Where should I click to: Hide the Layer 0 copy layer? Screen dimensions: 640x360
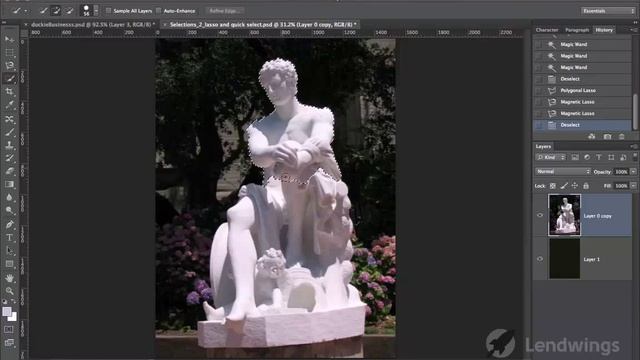[x=540, y=215]
